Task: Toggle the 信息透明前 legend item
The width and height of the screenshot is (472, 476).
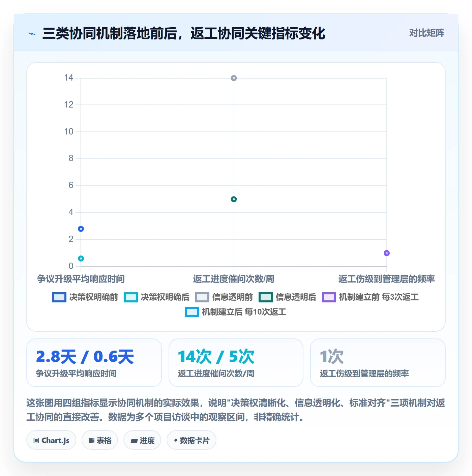Action: (224, 297)
